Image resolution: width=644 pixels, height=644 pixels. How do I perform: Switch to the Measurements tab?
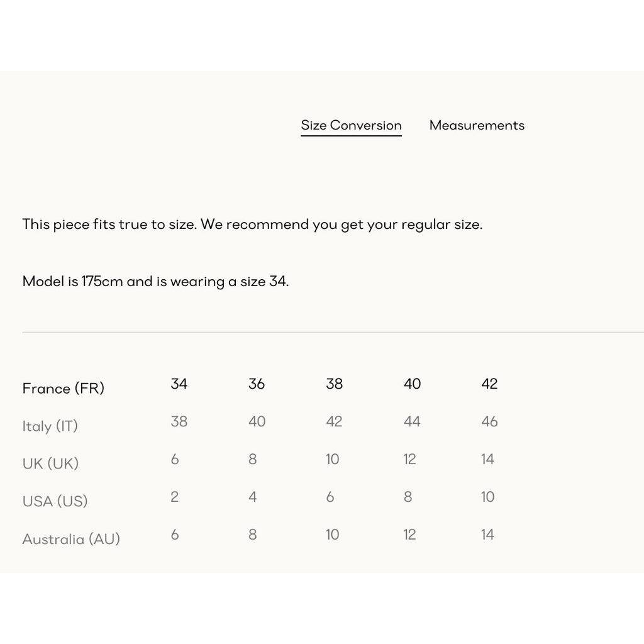coord(477,125)
